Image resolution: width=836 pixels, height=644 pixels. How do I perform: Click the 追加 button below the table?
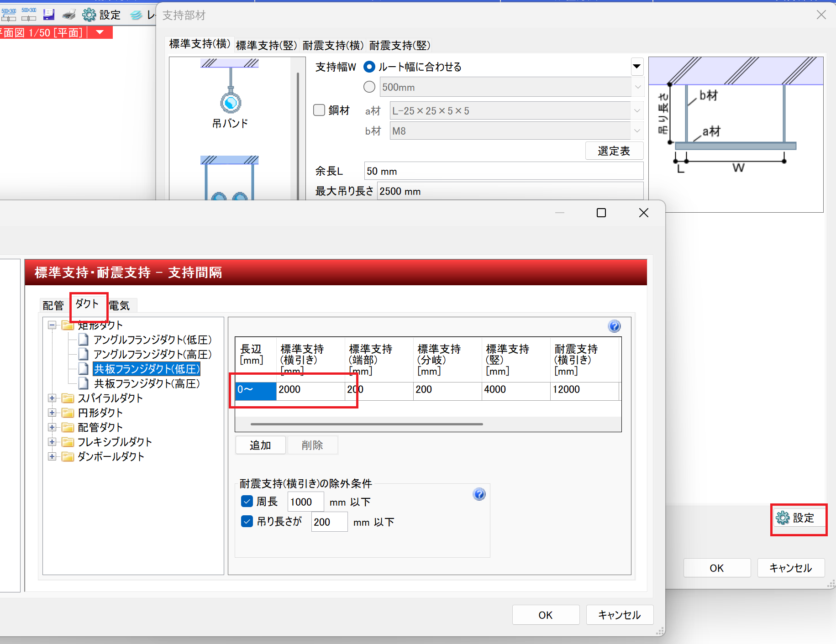tap(260, 445)
